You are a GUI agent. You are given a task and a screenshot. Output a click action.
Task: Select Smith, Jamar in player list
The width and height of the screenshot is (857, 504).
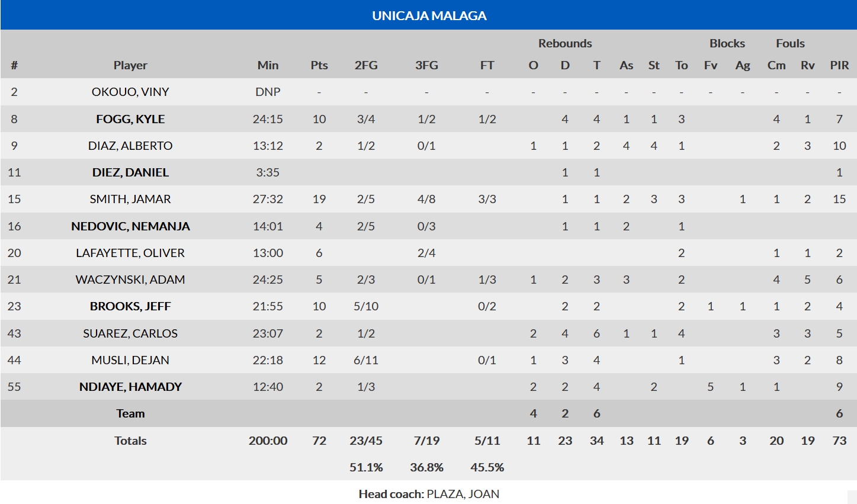(x=130, y=199)
